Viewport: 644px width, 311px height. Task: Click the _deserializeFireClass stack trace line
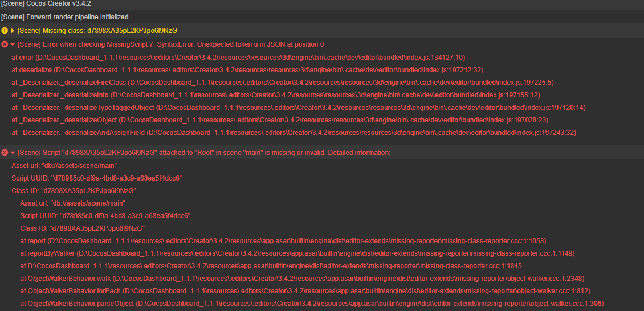click(x=283, y=83)
